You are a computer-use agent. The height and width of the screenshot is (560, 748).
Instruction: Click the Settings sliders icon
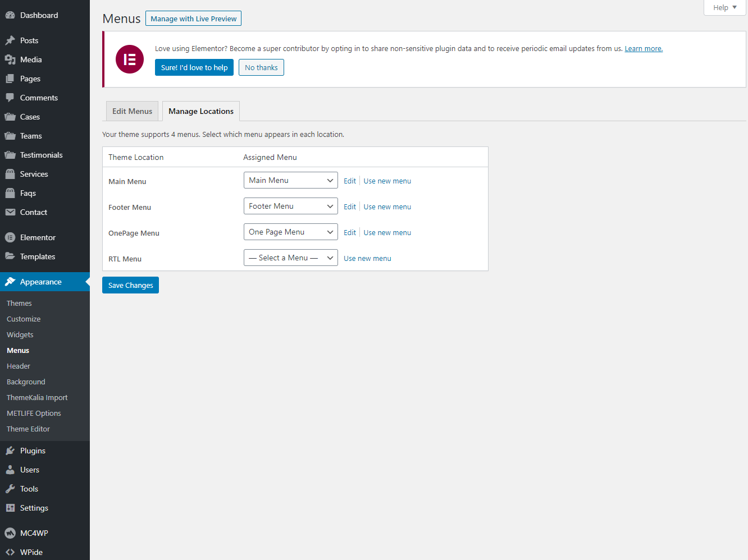click(10, 508)
